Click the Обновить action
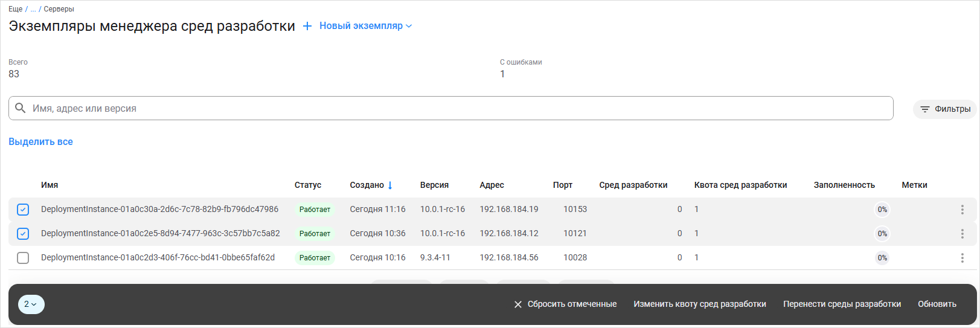This screenshot has width=980, height=328. (937, 304)
